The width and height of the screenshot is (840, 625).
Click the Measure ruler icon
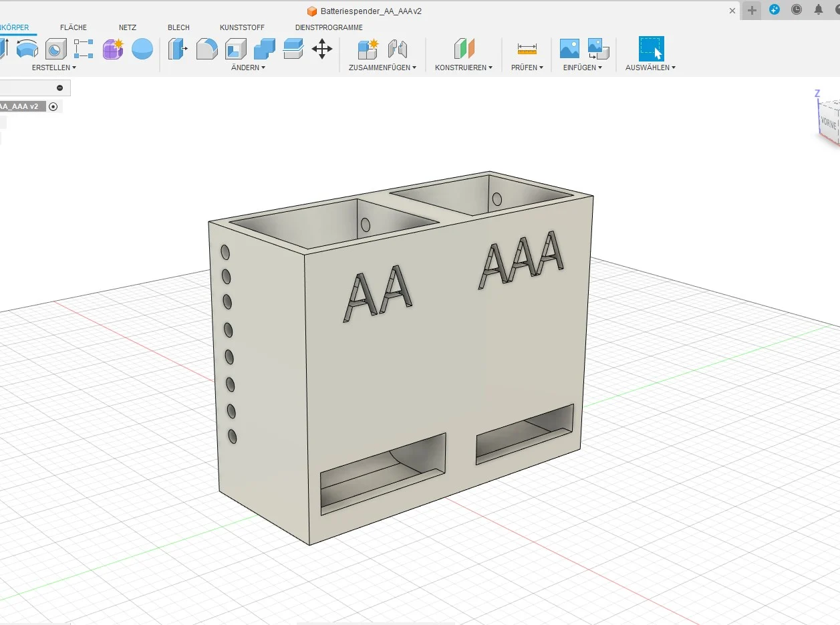[x=527, y=49]
